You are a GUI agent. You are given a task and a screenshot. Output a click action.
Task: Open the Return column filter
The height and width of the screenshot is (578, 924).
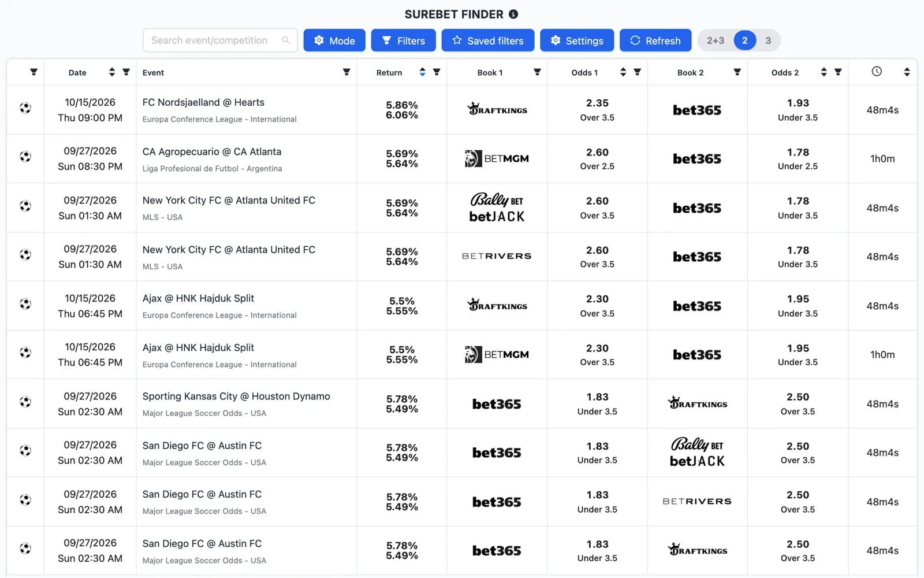[x=437, y=72]
